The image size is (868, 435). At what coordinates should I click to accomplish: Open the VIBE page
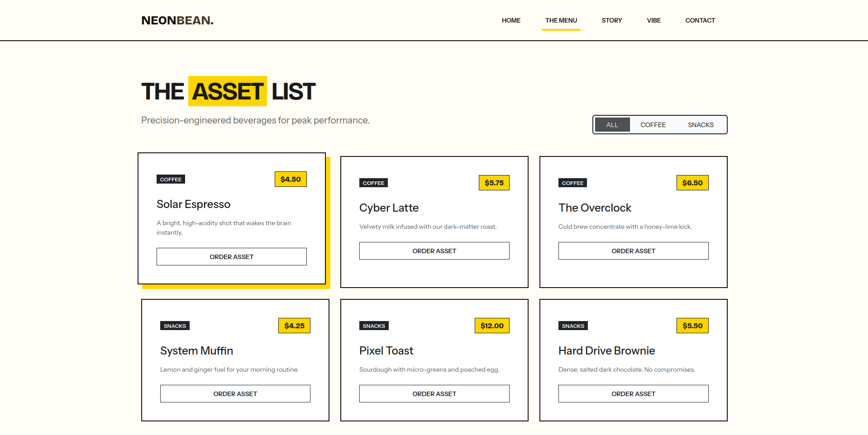(x=653, y=20)
